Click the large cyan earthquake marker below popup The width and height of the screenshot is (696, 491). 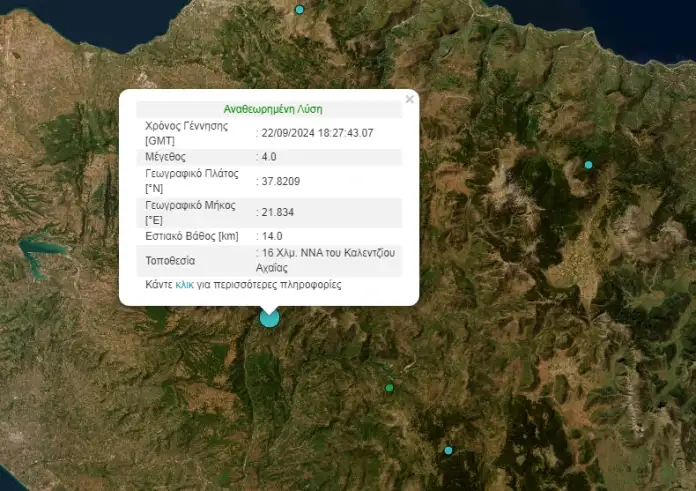tap(269, 318)
